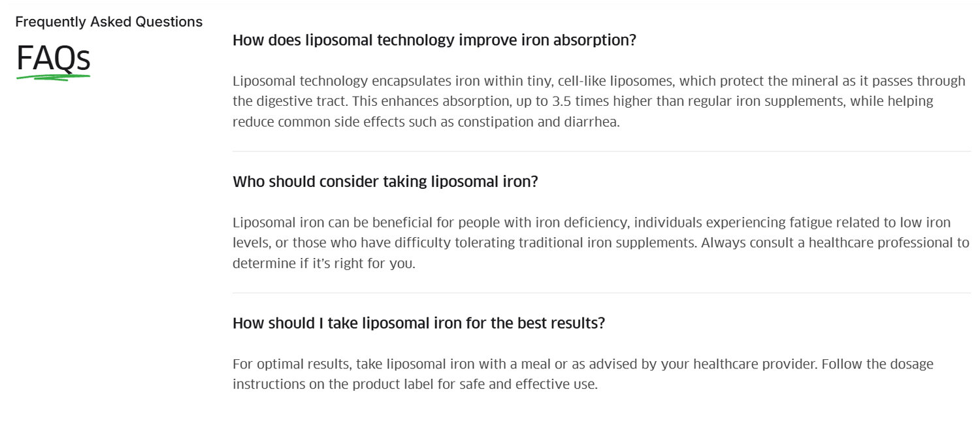Click the divider line below the first answer

point(601,152)
